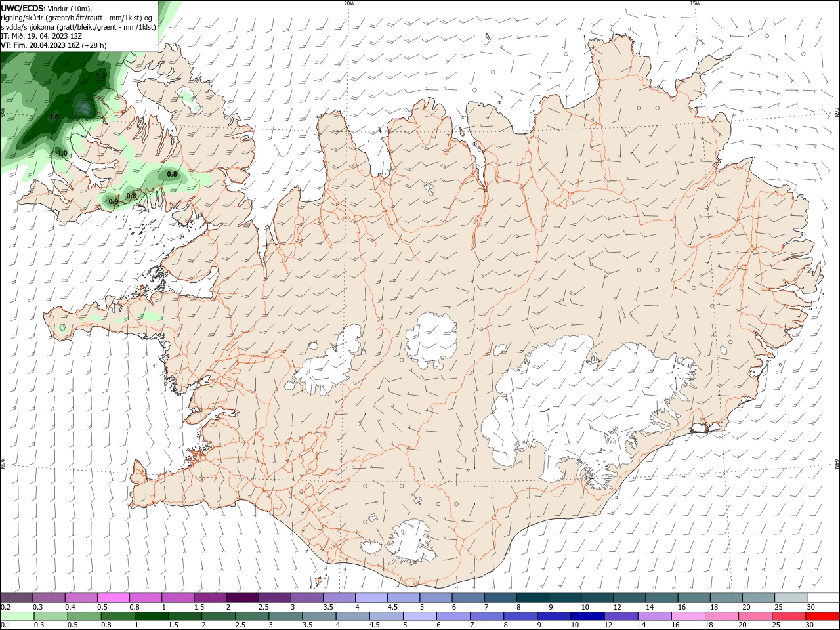Click the '30' label in upper legend row
The width and height of the screenshot is (840, 630).
click(x=810, y=607)
